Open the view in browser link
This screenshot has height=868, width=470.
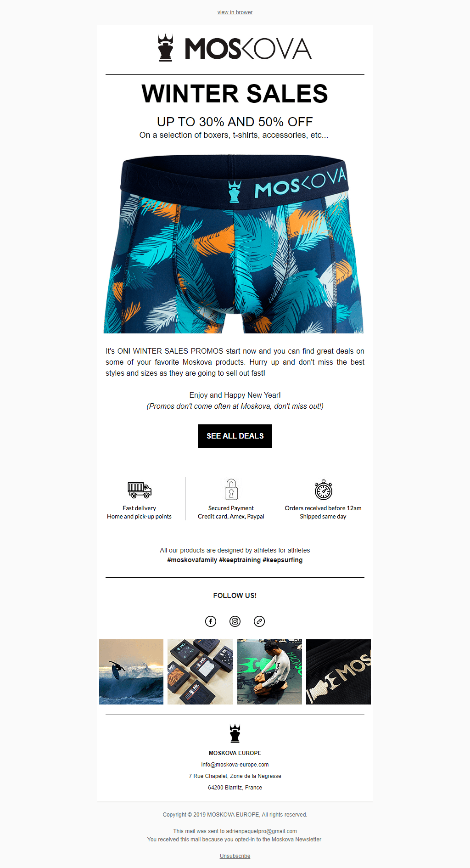click(235, 12)
